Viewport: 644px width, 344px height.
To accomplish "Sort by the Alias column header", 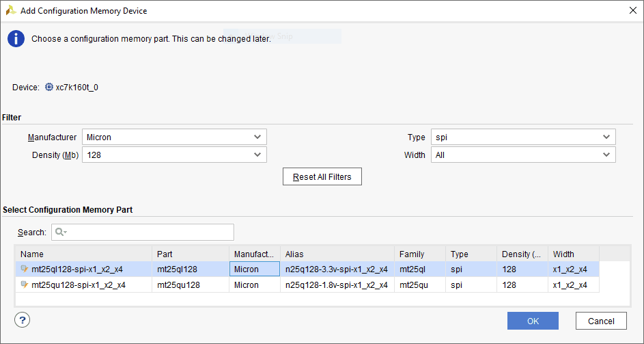I will tap(337, 254).
